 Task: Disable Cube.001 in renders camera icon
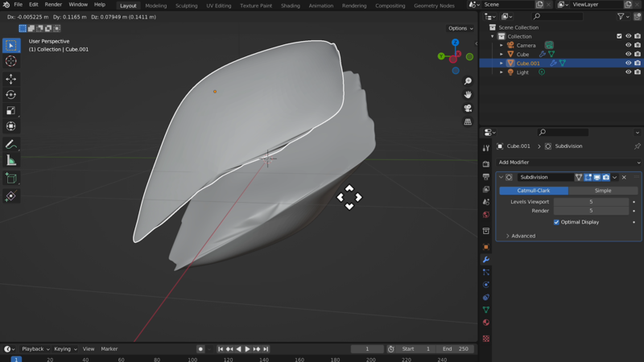point(638,64)
